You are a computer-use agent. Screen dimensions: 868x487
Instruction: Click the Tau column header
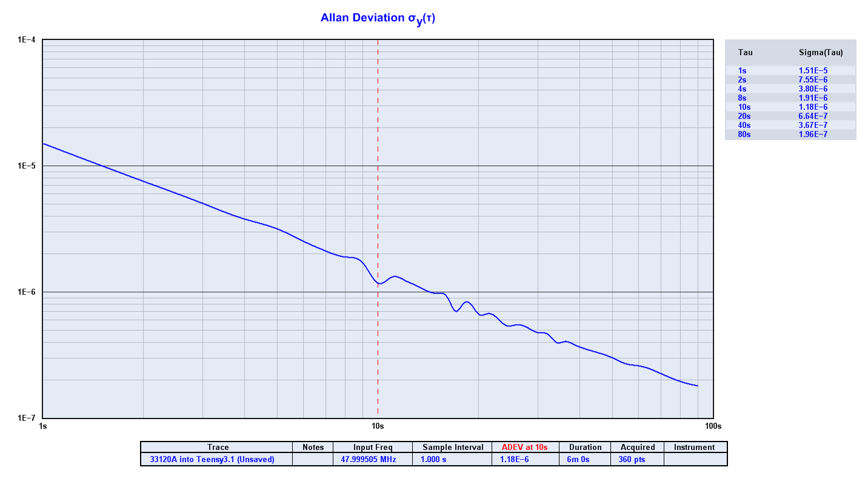745,53
